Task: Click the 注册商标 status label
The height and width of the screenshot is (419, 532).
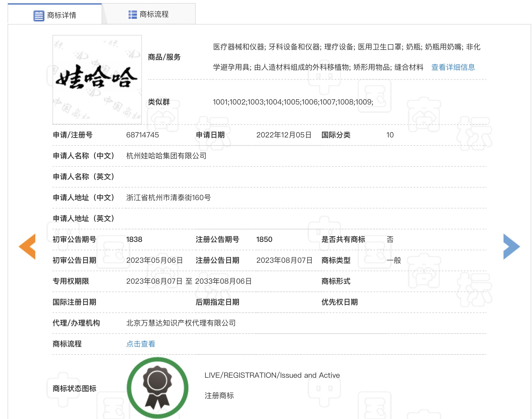Action: 219,395
